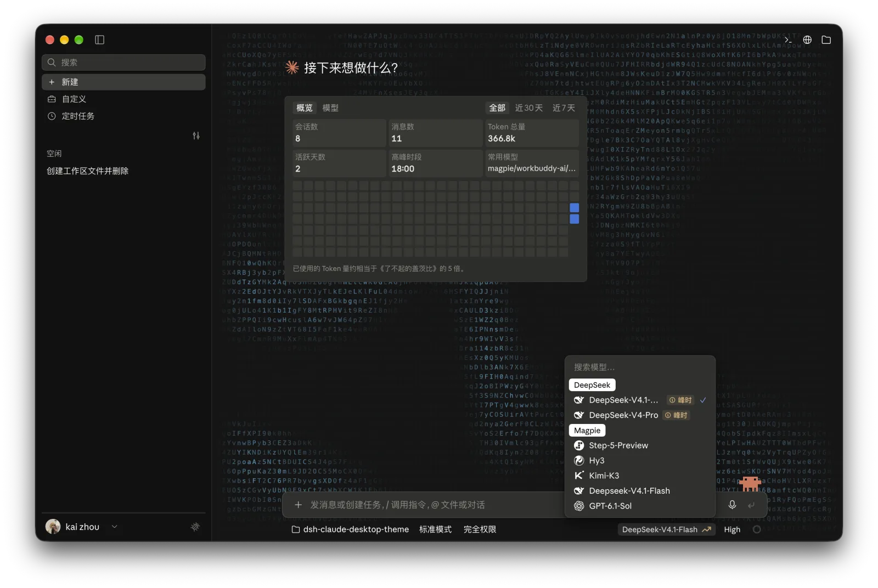Open the terminal icon in top bar

[788, 39]
